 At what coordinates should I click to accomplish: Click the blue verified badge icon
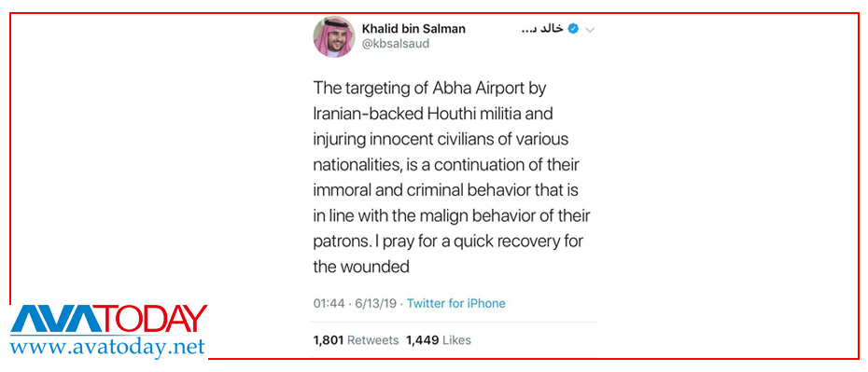(573, 29)
